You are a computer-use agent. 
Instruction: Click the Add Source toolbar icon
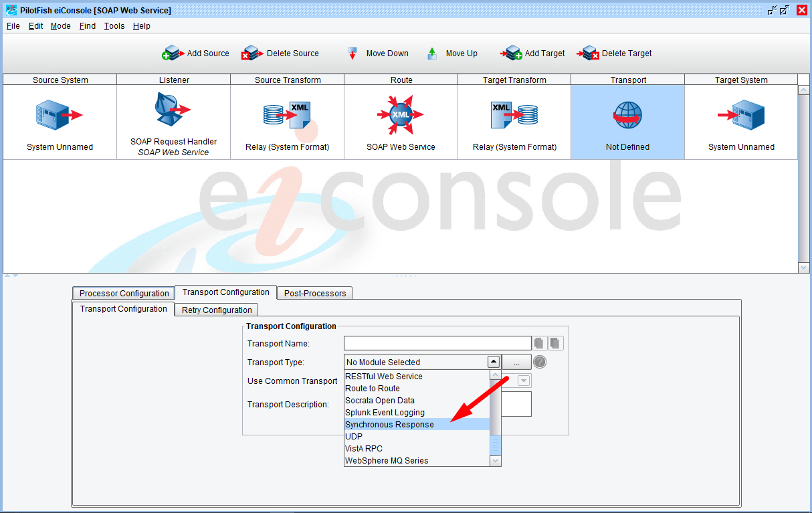(x=173, y=54)
